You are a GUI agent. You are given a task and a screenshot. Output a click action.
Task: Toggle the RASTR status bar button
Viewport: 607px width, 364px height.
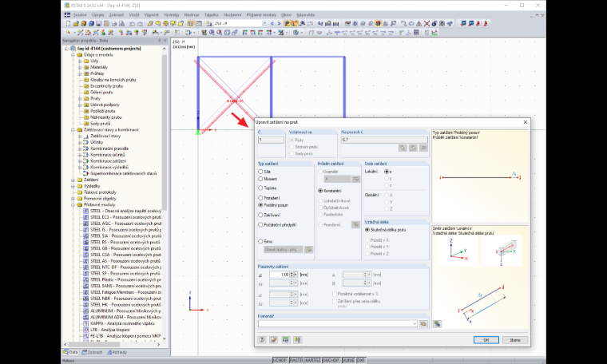(296, 360)
